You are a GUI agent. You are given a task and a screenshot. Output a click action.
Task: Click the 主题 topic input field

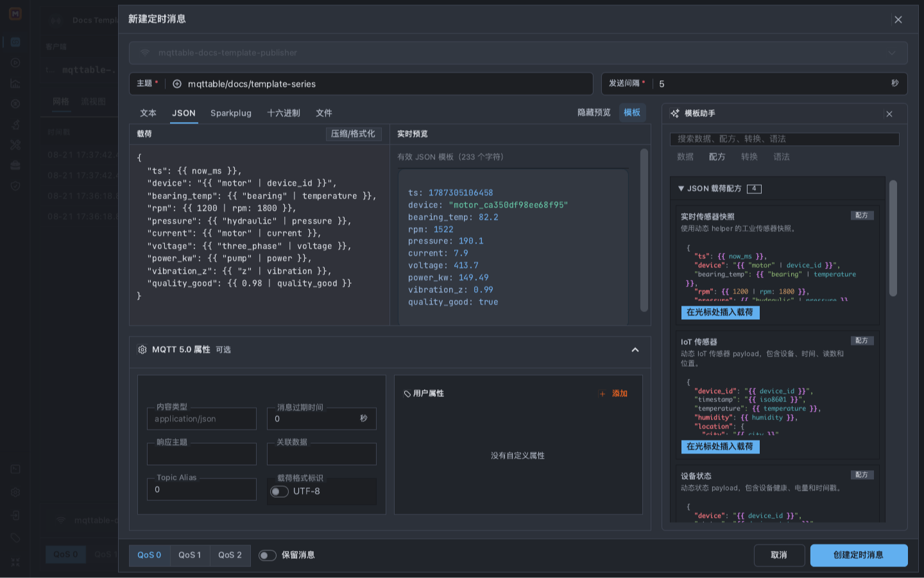(361, 84)
